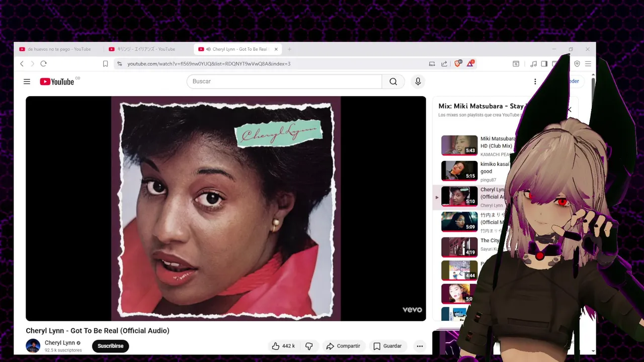Click the Suscribirse button

pyautogui.click(x=110, y=346)
